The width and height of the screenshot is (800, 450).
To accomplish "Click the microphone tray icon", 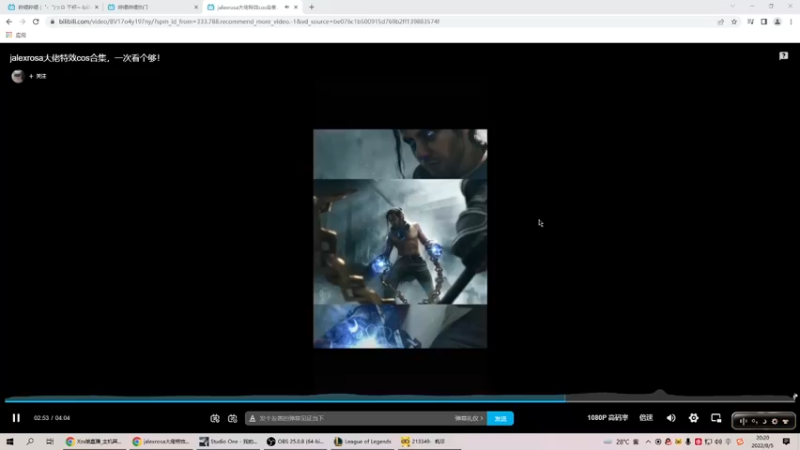I will tap(688, 442).
